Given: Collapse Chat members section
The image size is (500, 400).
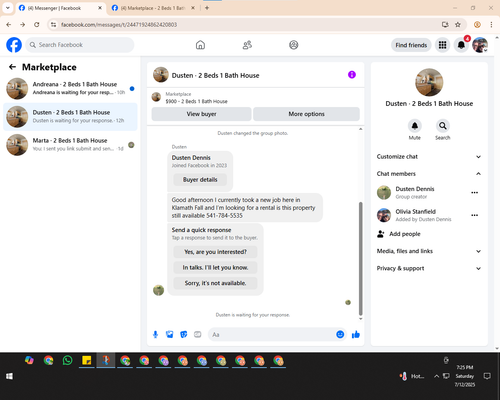Looking at the screenshot, I should [x=429, y=174].
